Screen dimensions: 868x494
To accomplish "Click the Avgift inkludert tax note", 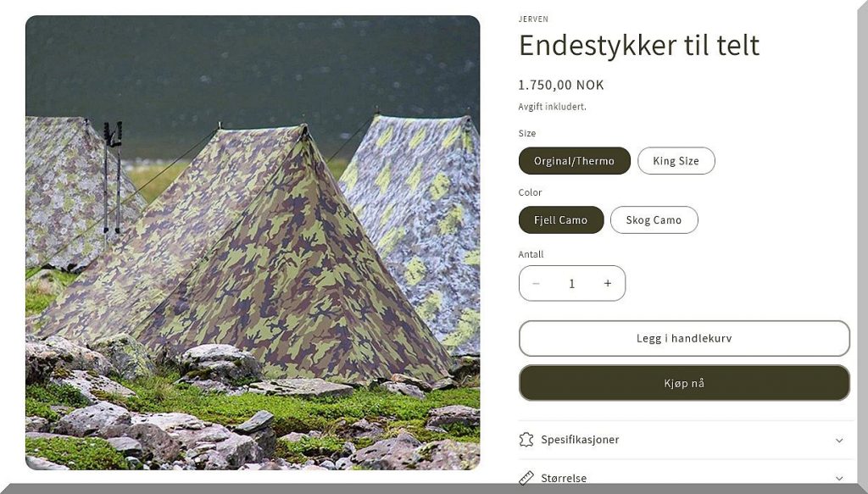I will tap(552, 106).
